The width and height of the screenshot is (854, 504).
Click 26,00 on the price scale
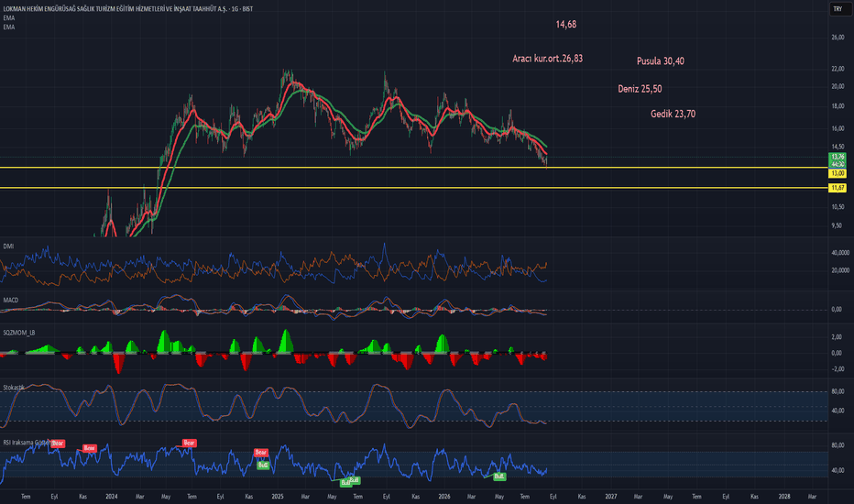(x=838, y=38)
